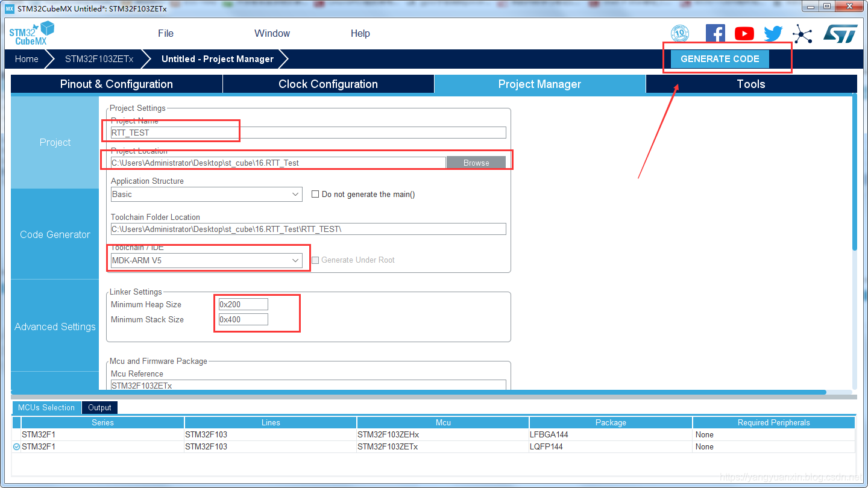Screen dimensions: 868x488
Task: Click the Minimum Stack Size field
Action: click(243, 319)
